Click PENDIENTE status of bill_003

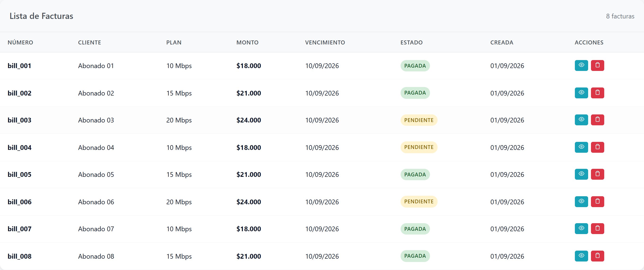coord(419,120)
